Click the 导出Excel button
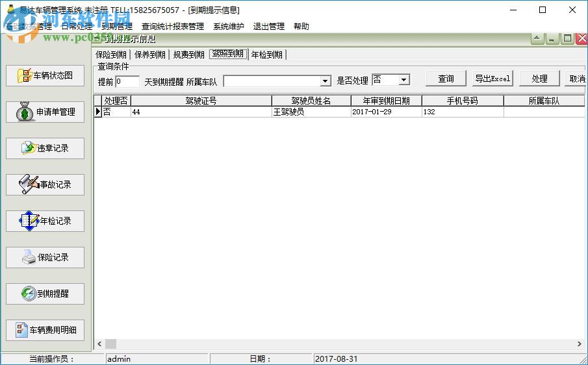588x365 pixels. [x=492, y=79]
